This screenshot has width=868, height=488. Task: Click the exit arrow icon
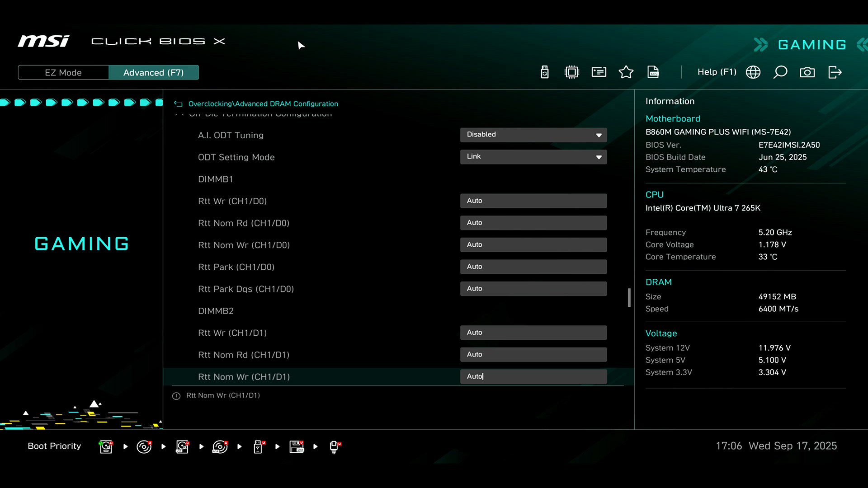click(835, 72)
